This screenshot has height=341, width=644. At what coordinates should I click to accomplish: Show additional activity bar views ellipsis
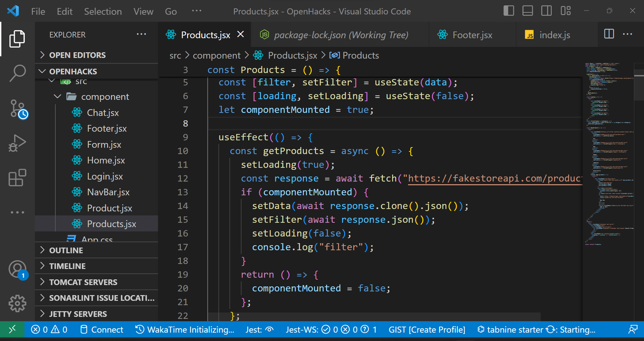[x=17, y=212]
